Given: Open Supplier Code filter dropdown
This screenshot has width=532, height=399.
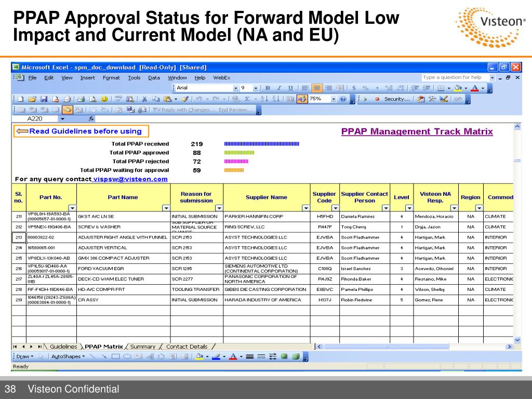Looking at the screenshot, I should (x=335, y=208).
